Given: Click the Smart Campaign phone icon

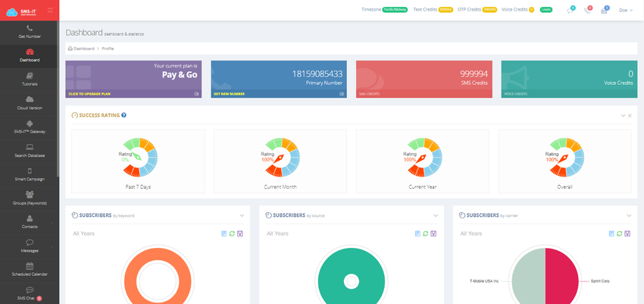Looking at the screenshot, I should coord(30,171).
